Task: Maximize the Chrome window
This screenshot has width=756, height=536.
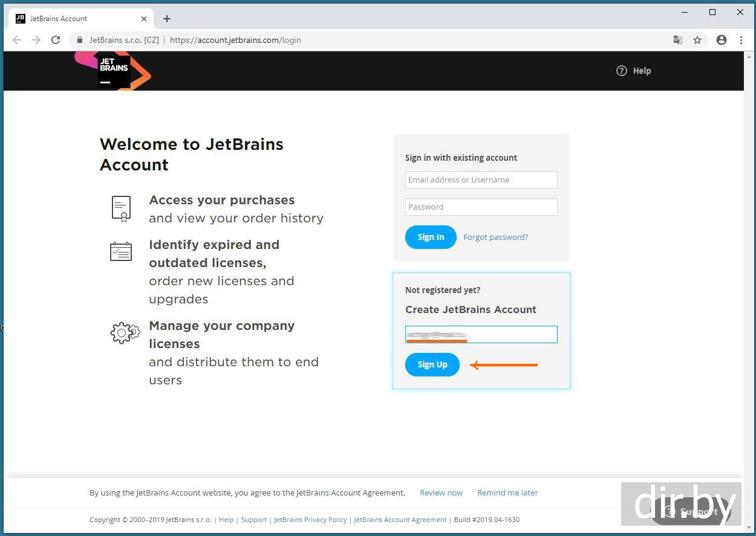Action: point(712,12)
